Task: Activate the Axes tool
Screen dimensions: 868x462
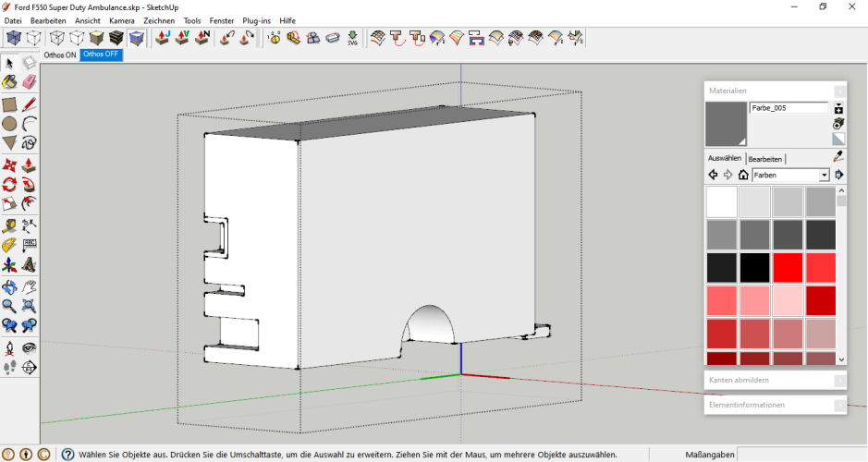Action: [9, 264]
